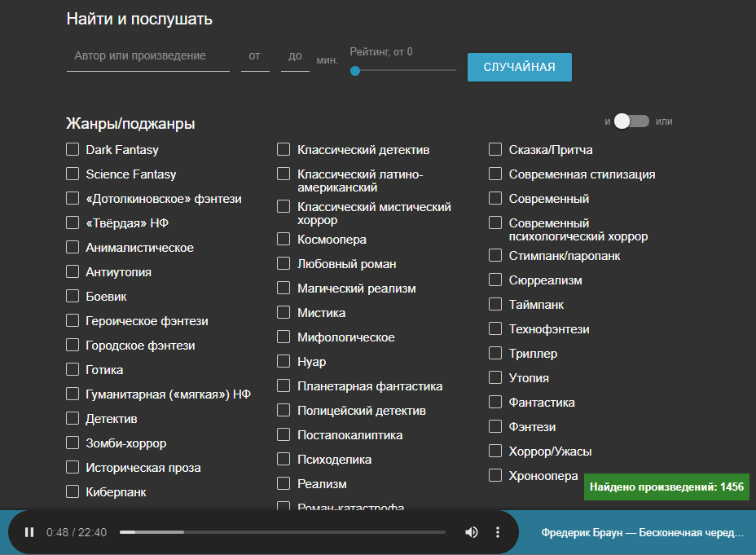Tick the Хоррор/Ужасы genre checkbox
The width and height of the screenshot is (756, 555).
[495, 451]
